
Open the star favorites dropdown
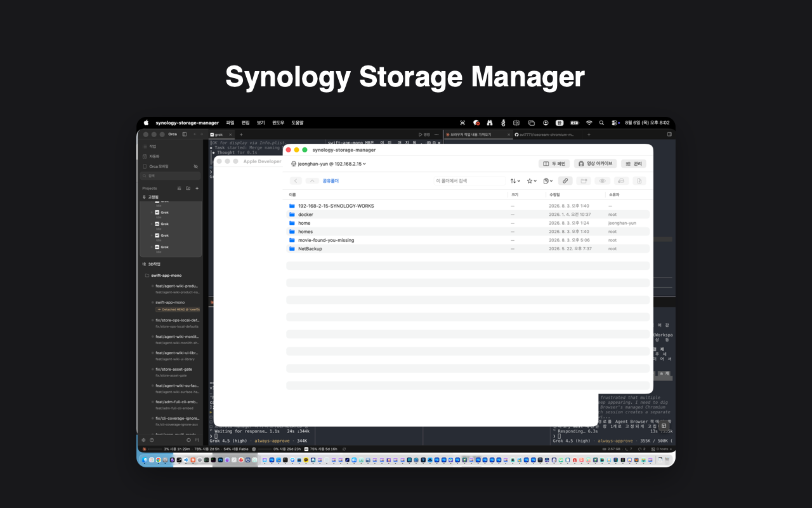click(x=532, y=181)
